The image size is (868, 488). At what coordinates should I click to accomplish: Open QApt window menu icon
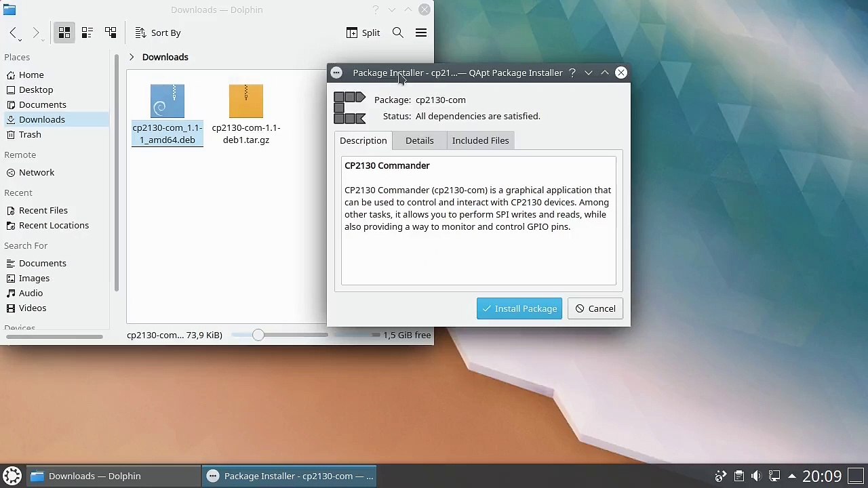coord(336,73)
